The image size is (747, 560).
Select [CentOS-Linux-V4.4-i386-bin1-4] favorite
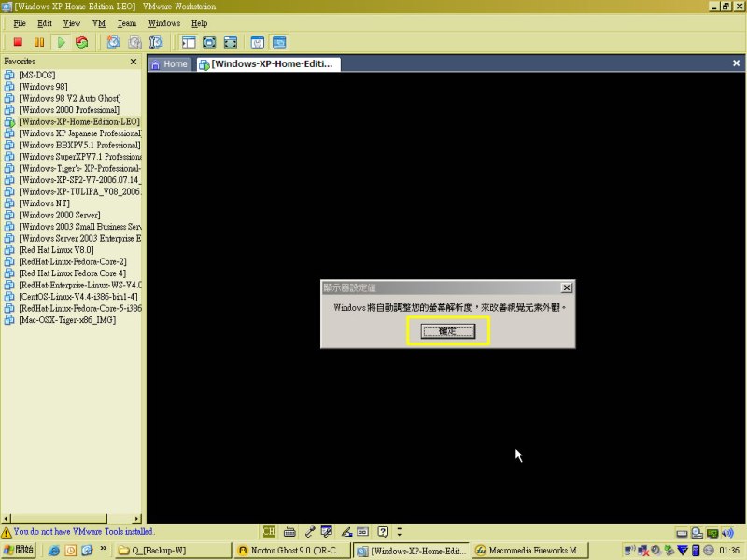click(78, 297)
